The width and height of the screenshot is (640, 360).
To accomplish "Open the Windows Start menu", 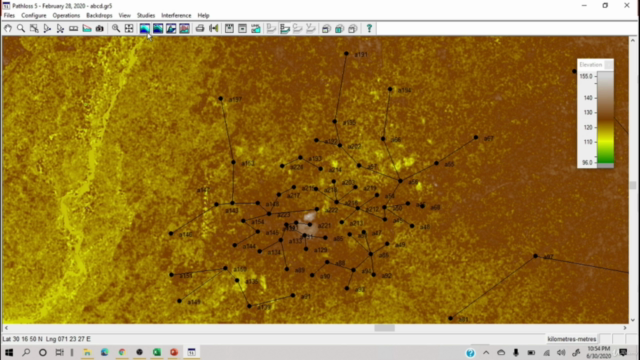I will pos(9,352).
